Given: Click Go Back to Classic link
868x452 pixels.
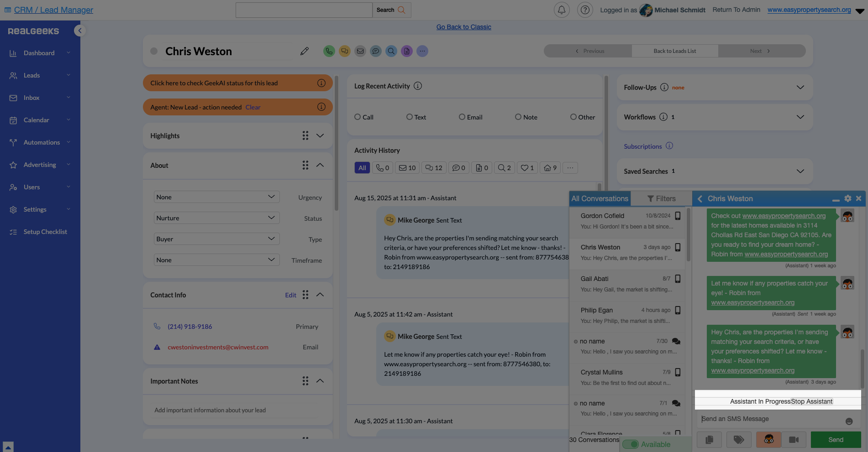Looking at the screenshot, I should point(463,27).
